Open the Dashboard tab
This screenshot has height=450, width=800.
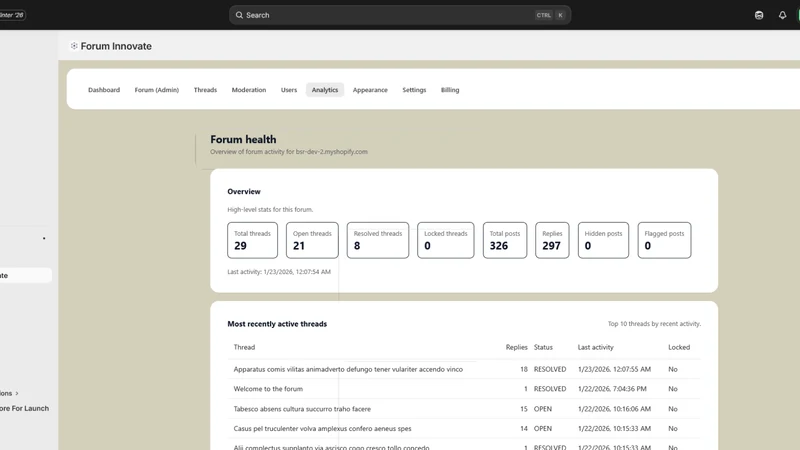coord(104,90)
